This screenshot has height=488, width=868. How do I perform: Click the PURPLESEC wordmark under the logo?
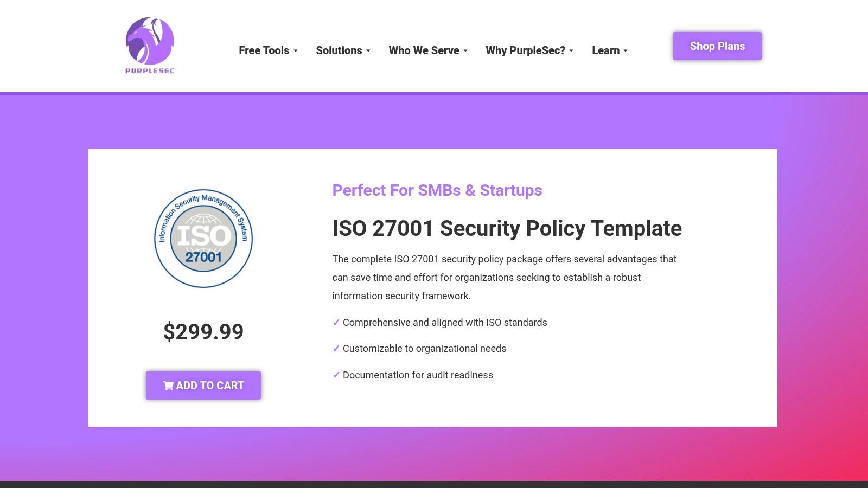[x=149, y=70]
